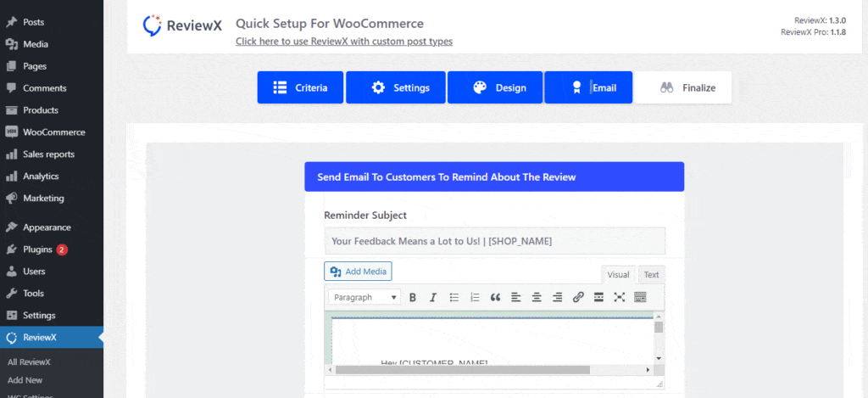Viewport: 868px width, 398px height.
Task: Insert Read More tag
Action: coord(598,298)
